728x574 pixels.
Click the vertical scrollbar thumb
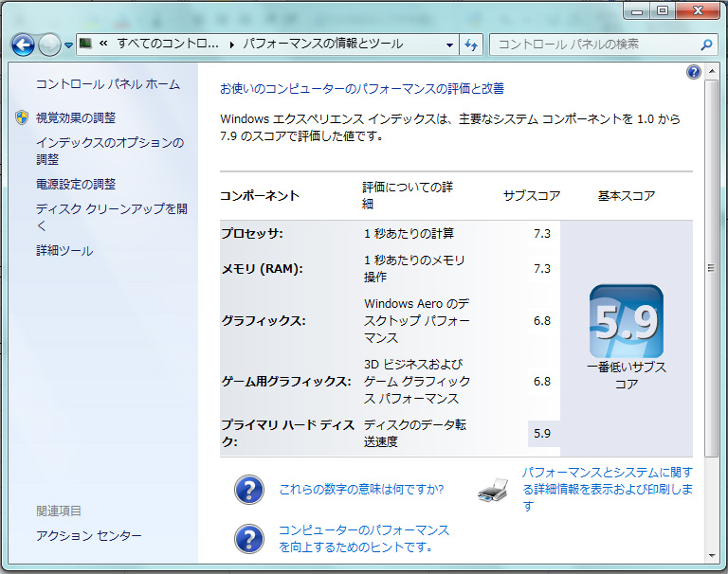point(711,268)
